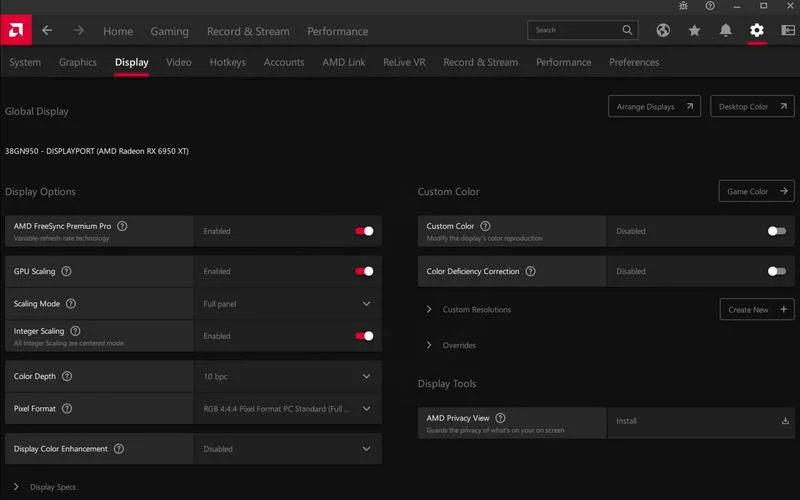Show help for AMD FreeSync Premium Pro
Image resolution: width=800 pixels, height=500 pixels.
122,226
